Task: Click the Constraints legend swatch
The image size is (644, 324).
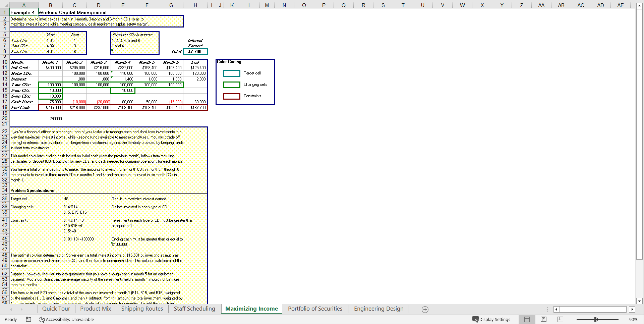Action: (232, 96)
